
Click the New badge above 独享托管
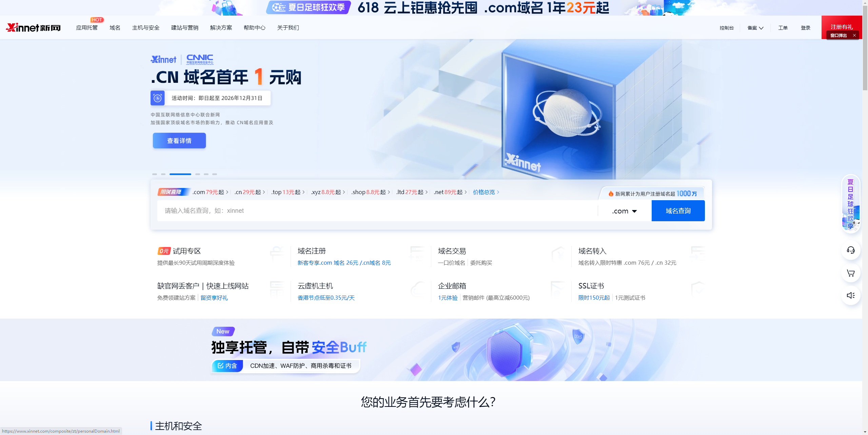pyautogui.click(x=223, y=332)
